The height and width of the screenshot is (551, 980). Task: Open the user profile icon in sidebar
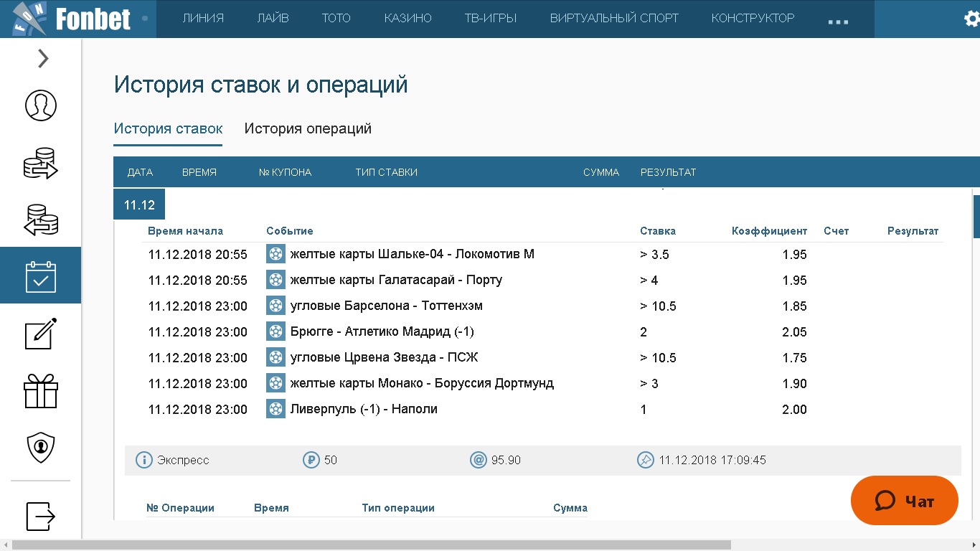(41, 105)
